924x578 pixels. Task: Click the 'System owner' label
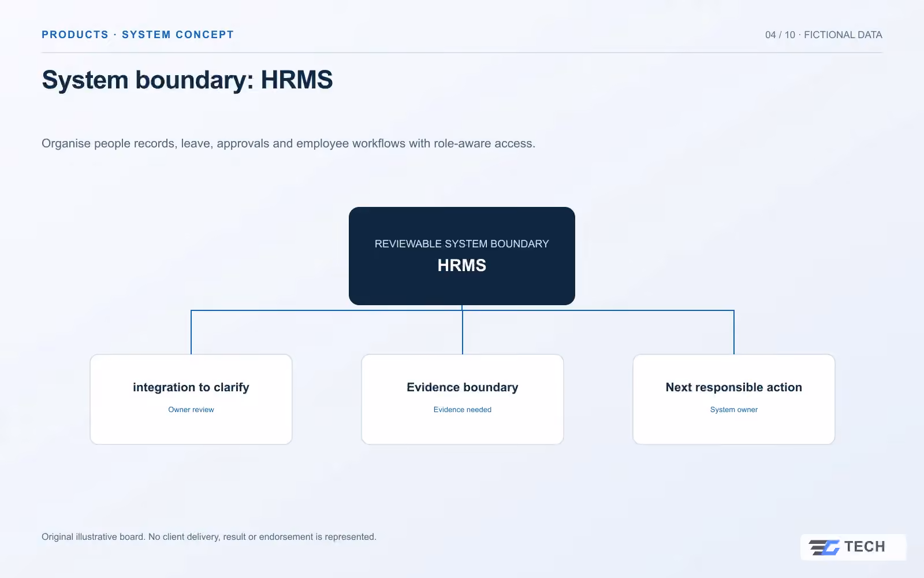pyautogui.click(x=734, y=410)
